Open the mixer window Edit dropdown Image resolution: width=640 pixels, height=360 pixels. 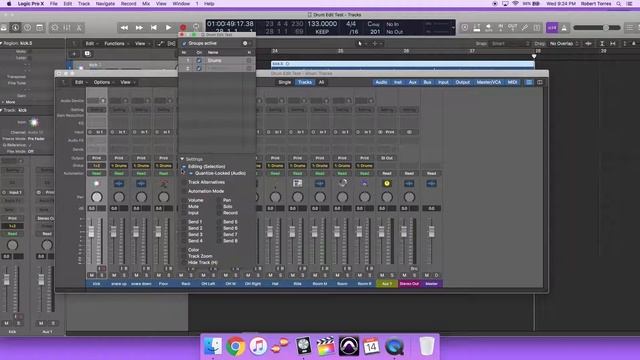81,82
